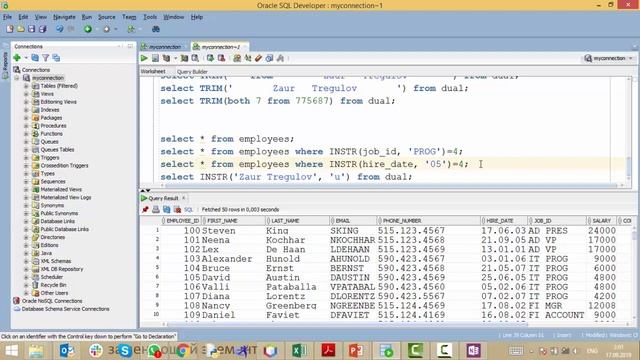The height and width of the screenshot is (360, 640).
Task: Switch to the first myconnection tab
Action: [164, 47]
